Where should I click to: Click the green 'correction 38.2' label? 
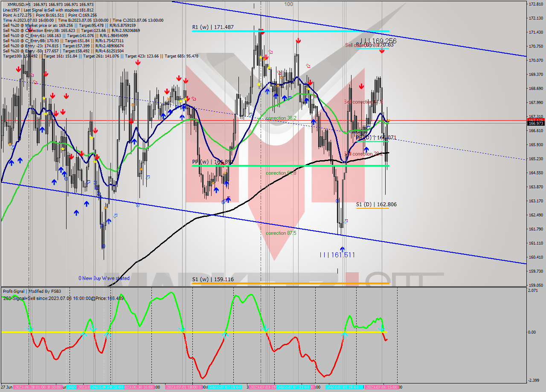tap(280, 118)
